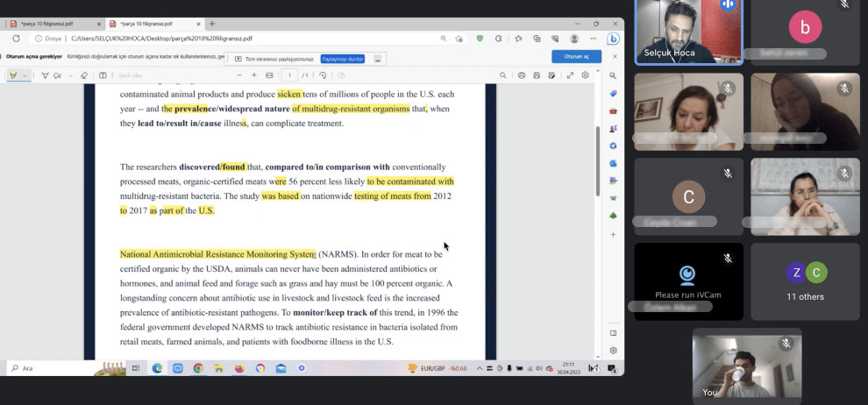Image resolution: width=868 pixels, height=405 pixels.
Task: Select the PDF highlight tool
Action: point(13,75)
